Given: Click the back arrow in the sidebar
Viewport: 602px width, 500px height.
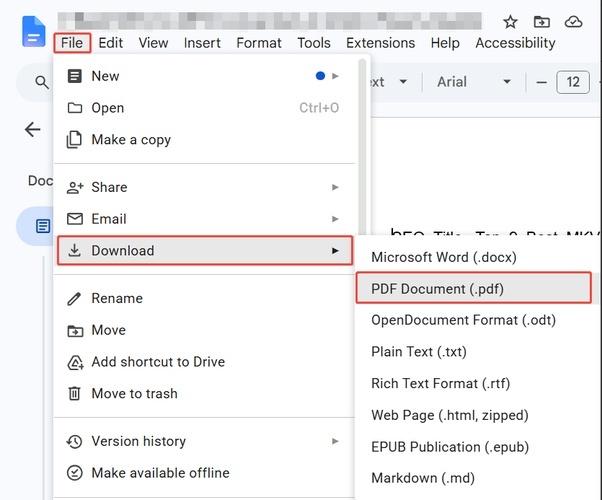Looking at the screenshot, I should point(33,129).
